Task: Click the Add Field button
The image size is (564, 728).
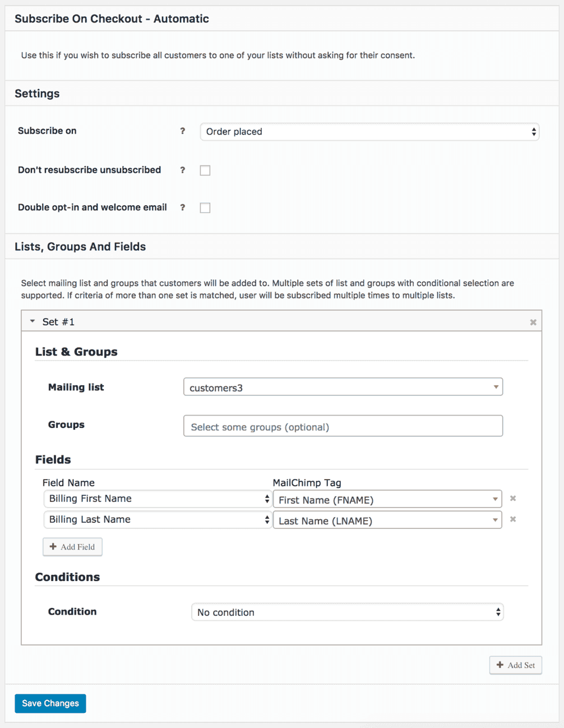Action: pos(72,547)
